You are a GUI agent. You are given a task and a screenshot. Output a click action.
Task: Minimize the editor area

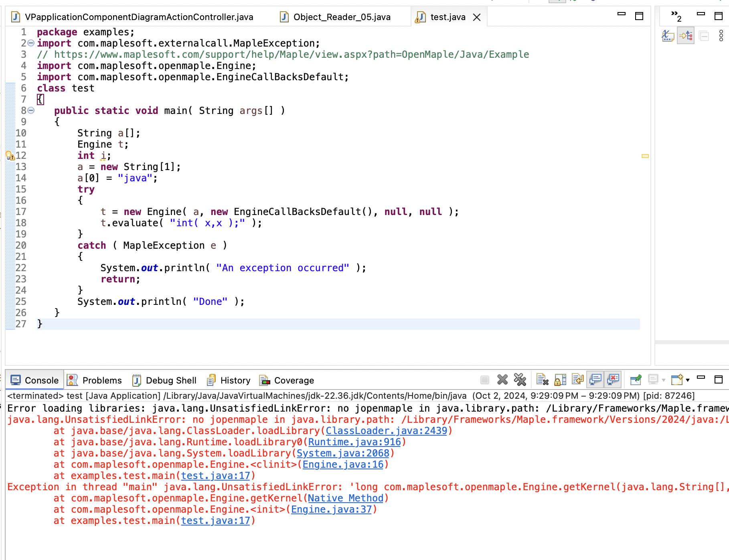pos(622,14)
